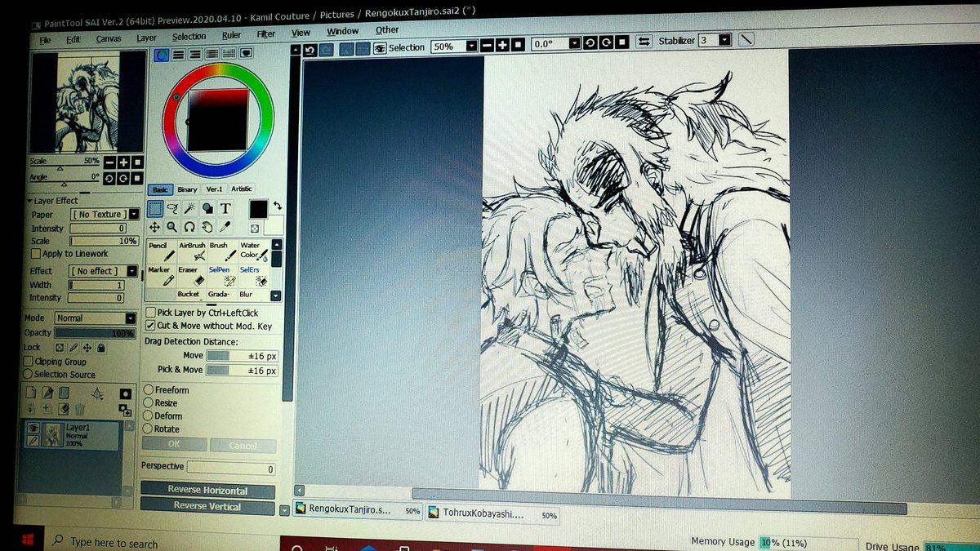
Task: Show the swatches panel icon
Action: click(229, 54)
